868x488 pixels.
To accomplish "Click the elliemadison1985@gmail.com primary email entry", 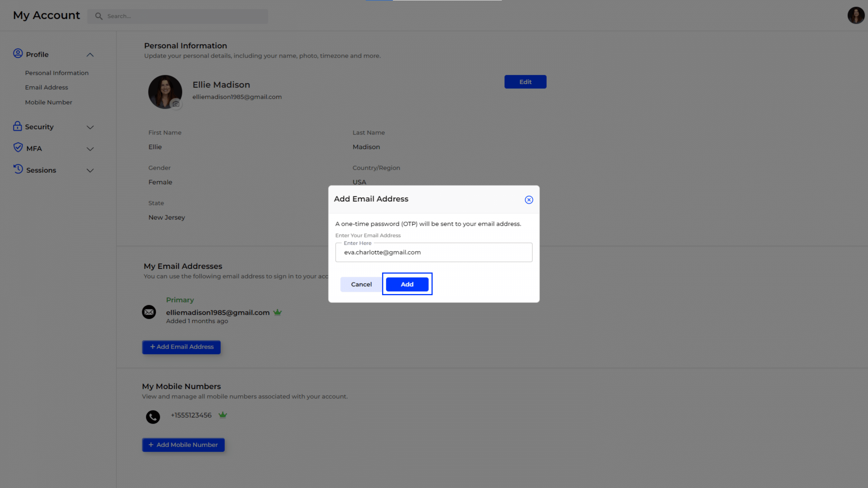I will pyautogui.click(x=218, y=313).
